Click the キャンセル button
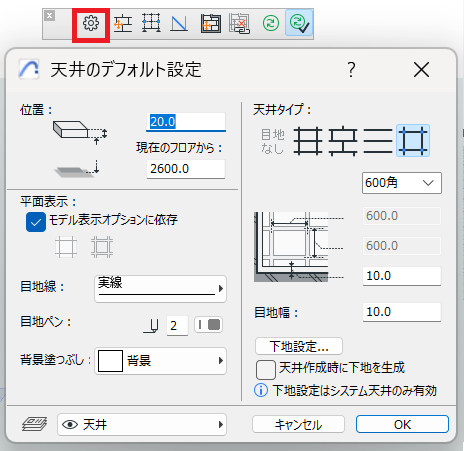Image resolution: width=464 pixels, height=451 pixels. point(298,424)
